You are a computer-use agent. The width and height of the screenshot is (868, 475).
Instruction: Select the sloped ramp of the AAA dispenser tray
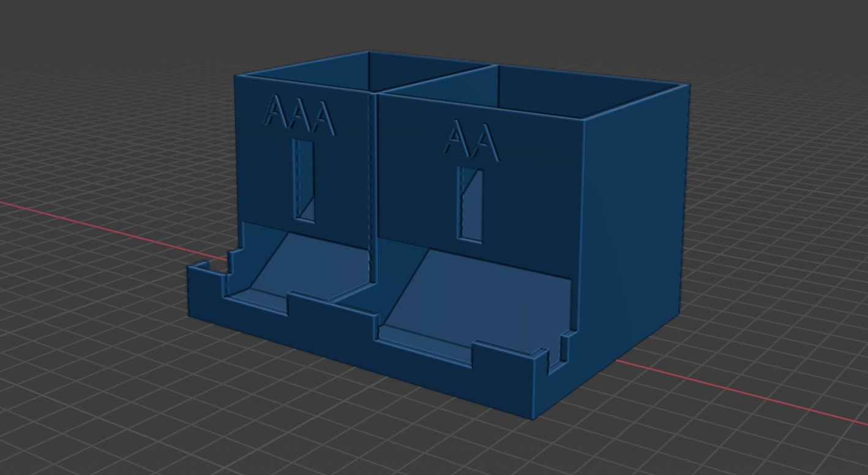click(312, 267)
